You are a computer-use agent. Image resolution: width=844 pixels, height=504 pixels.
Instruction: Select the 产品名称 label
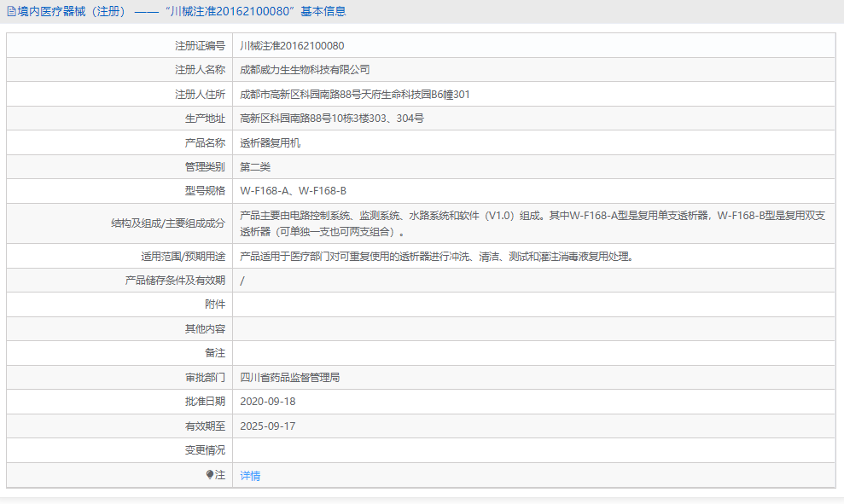[x=205, y=142]
